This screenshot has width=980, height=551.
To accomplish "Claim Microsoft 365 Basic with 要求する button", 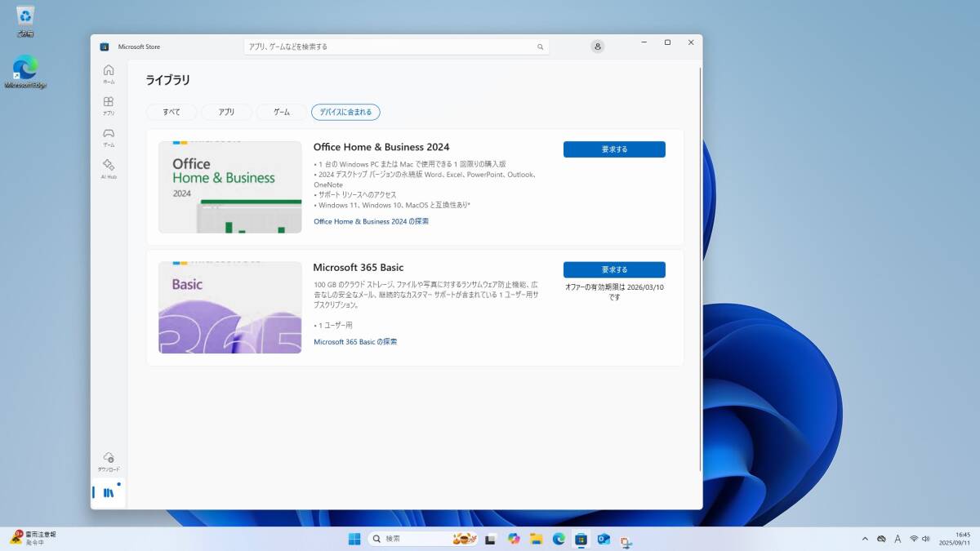I will [x=614, y=269].
